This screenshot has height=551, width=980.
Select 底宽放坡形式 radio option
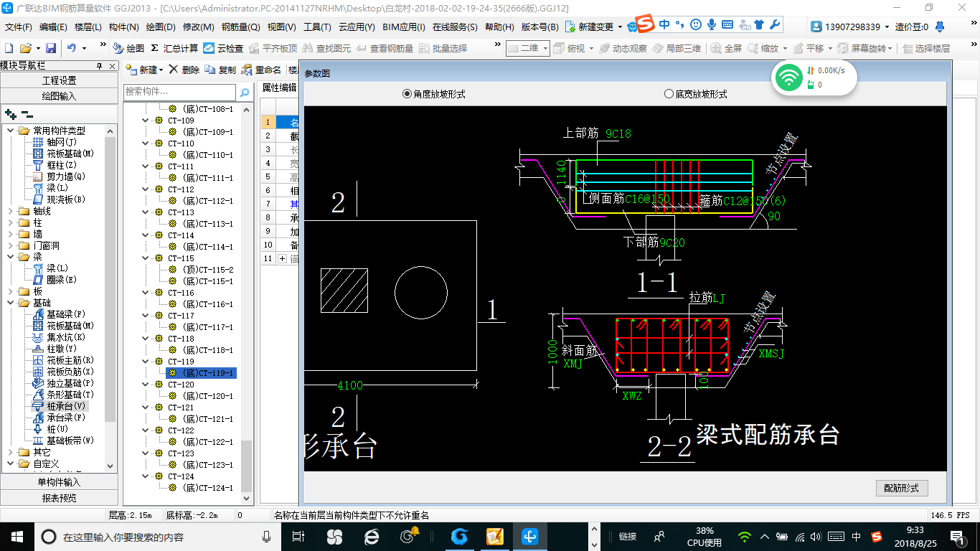(x=696, y=94)
